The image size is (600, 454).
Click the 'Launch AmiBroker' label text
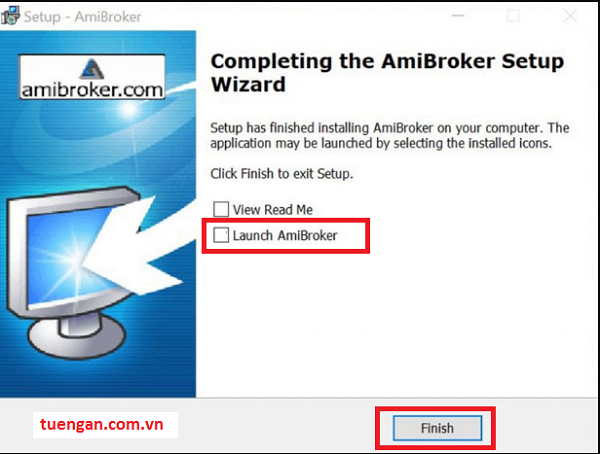285,235
